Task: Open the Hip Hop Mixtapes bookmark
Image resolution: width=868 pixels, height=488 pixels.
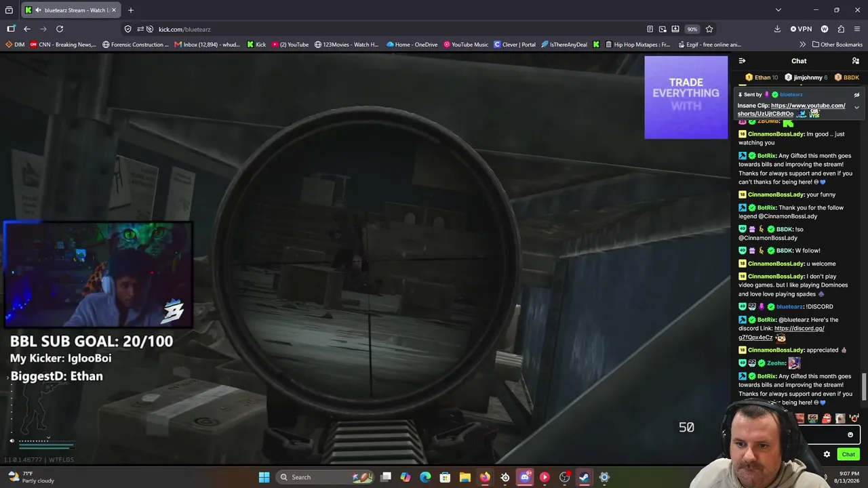Action: [637, 45]
